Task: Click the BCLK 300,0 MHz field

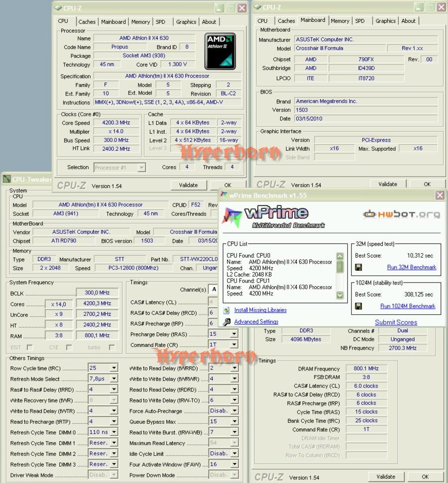Action: point(97,292)
